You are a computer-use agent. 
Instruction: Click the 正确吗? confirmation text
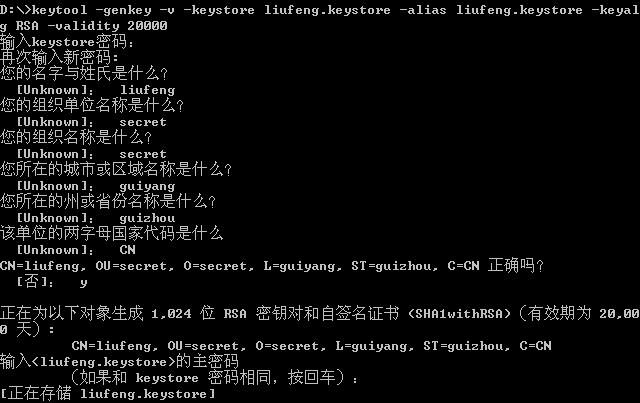point(516,265)
